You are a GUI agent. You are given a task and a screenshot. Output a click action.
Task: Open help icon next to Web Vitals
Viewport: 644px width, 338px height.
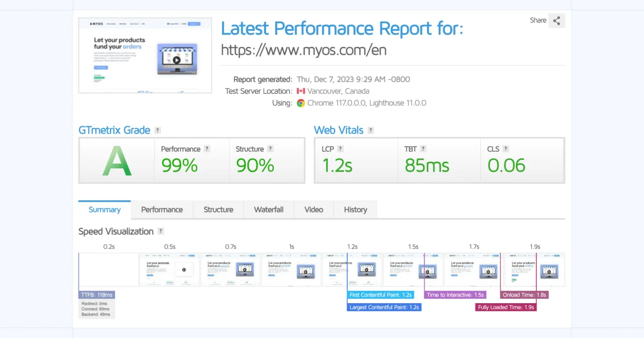tap(371, 130)
